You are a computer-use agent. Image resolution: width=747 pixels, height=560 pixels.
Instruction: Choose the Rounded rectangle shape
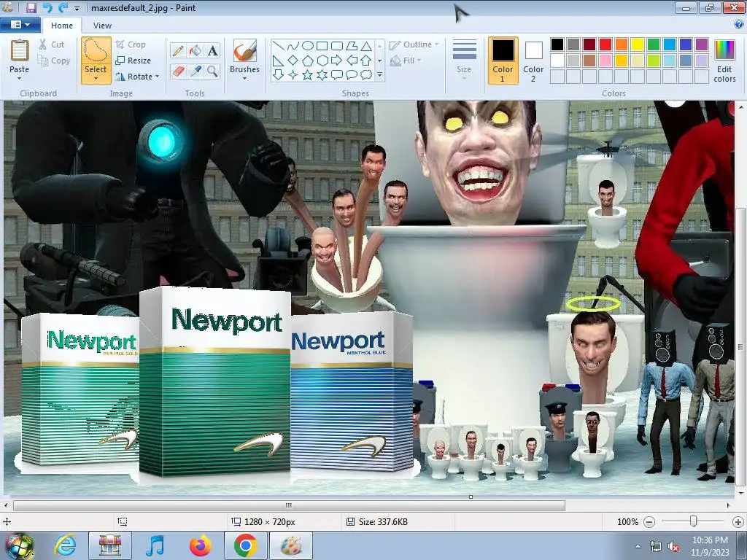click(x=337, y=46)
